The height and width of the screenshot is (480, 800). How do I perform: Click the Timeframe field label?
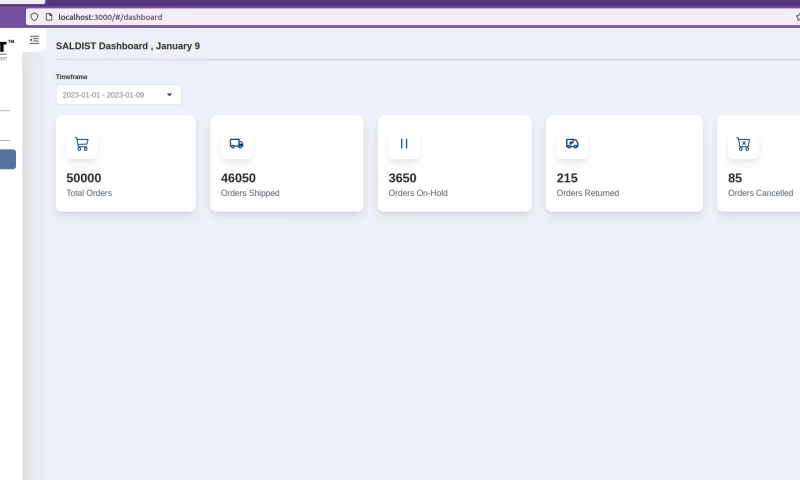(71, 77)
